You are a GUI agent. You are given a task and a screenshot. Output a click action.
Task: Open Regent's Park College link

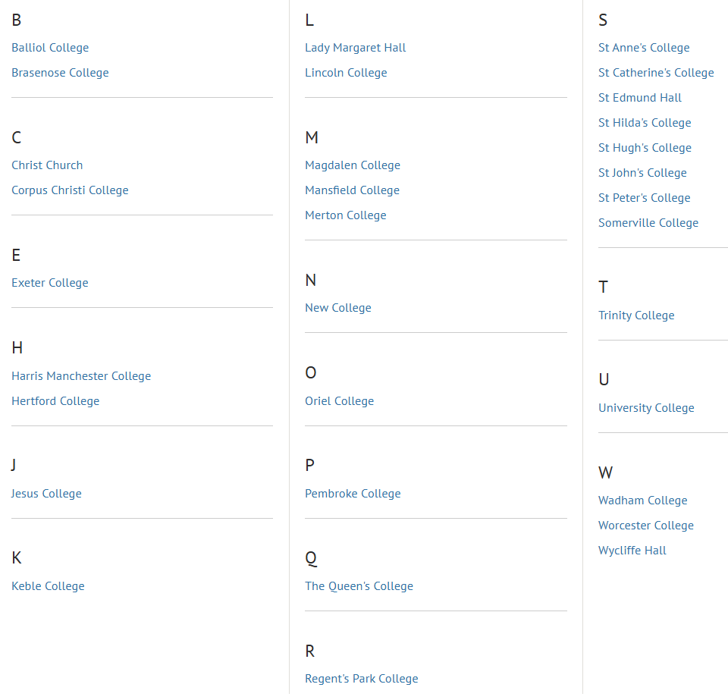[362, 679]
